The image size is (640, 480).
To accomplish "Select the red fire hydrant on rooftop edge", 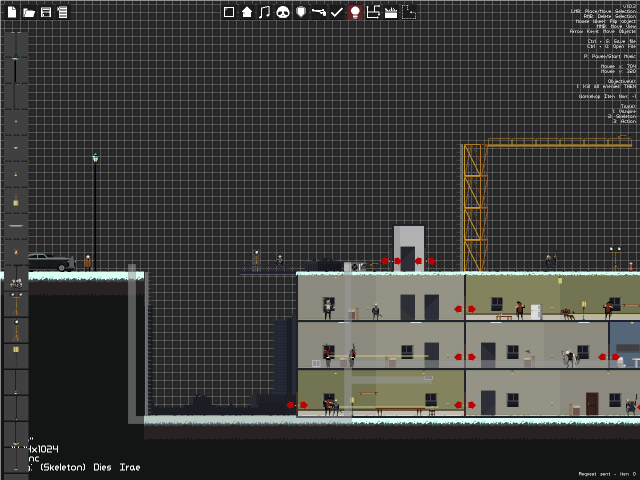I will pyautogui.click(x=631, y=267).
